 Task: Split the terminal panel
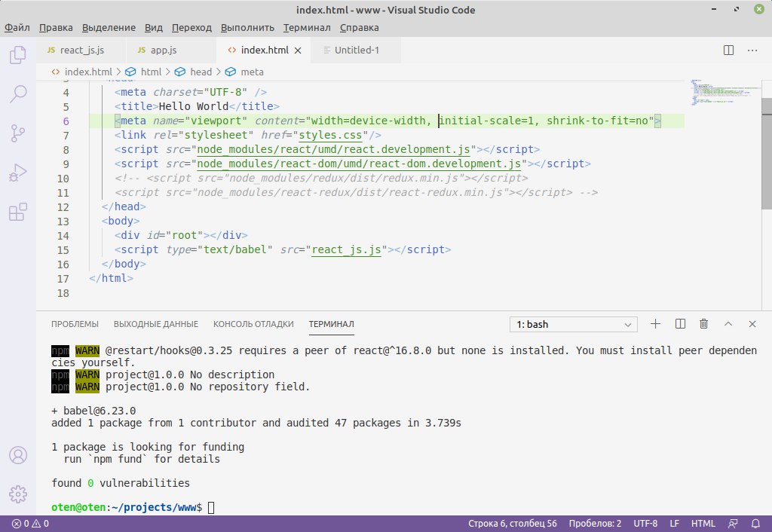click(681, 324)
